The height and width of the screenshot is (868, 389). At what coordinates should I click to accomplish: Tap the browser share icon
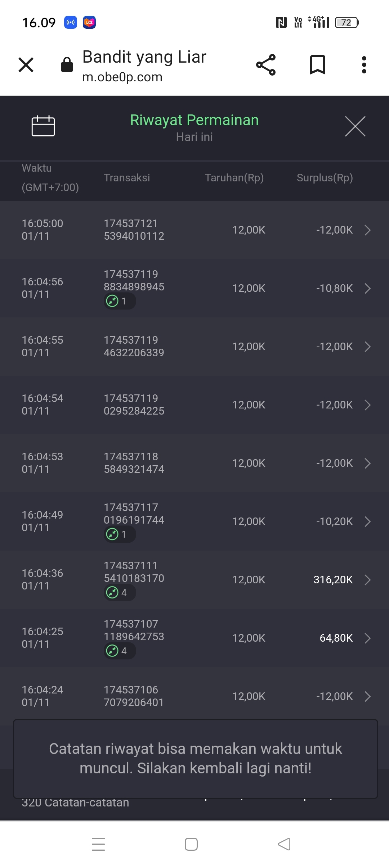pos(266,65)
